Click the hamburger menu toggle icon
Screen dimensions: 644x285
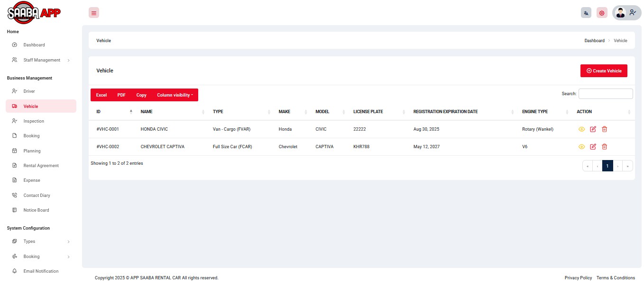tap(94, 13)
